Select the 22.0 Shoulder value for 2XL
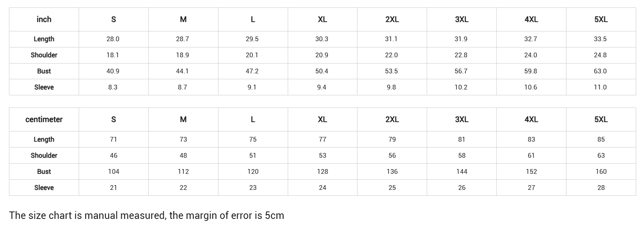 (x=391, y=55)
